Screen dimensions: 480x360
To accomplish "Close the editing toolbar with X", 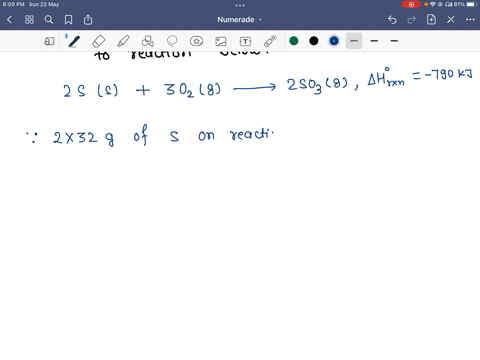I will point(451,20).
